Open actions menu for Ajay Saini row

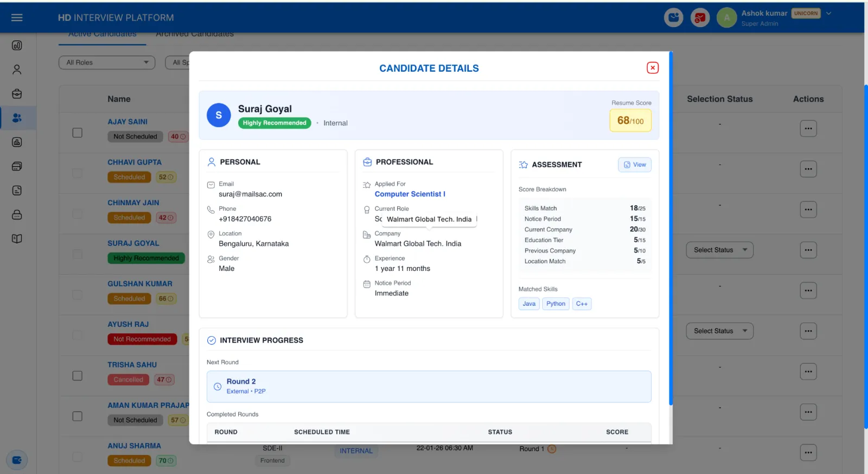(x=808, y=129)
